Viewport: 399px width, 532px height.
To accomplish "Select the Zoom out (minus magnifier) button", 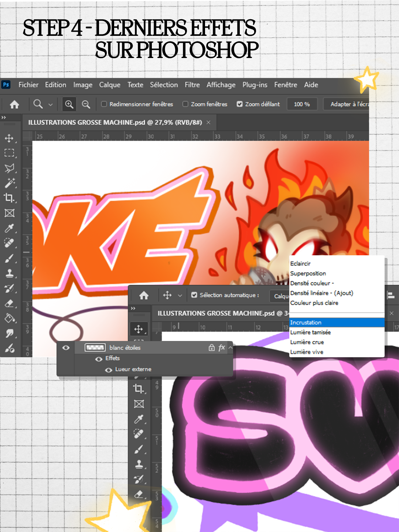I will point(86,104).
